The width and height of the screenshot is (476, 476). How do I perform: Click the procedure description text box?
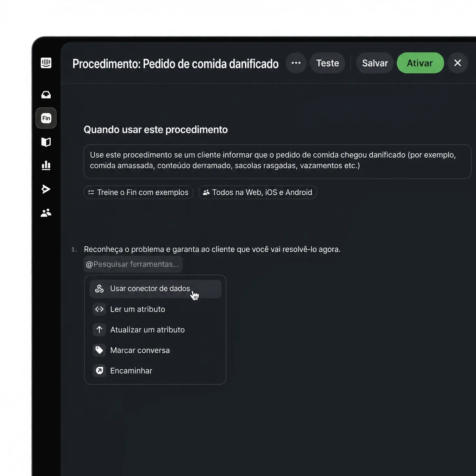tap(277, 162)
